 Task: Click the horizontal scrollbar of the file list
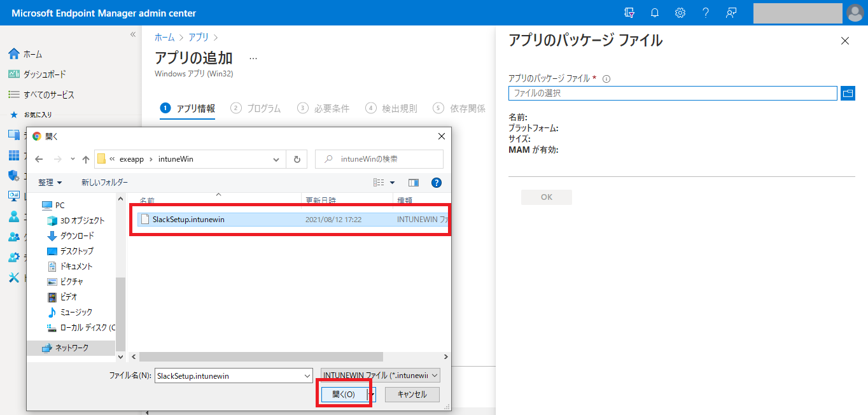click(262, 357)
